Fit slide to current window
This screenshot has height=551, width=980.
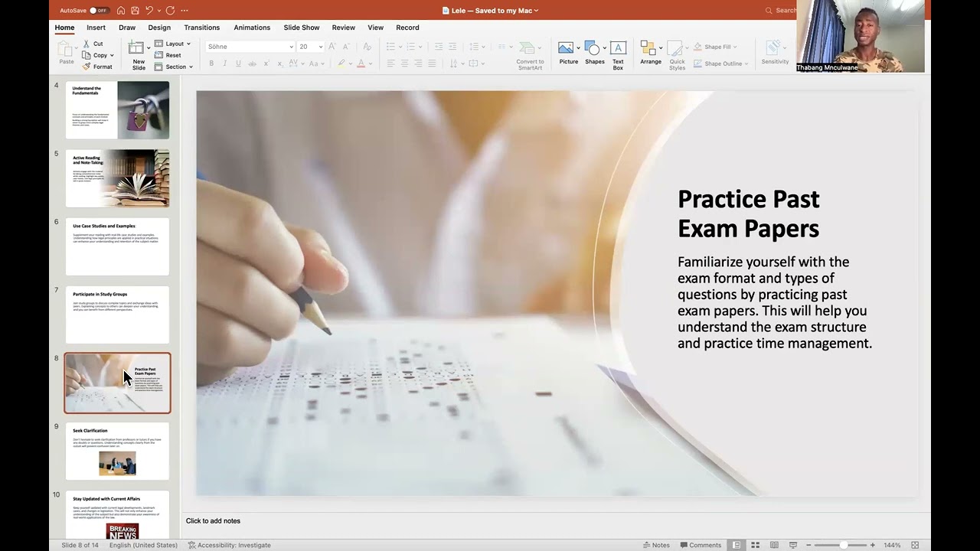[915, 545]
